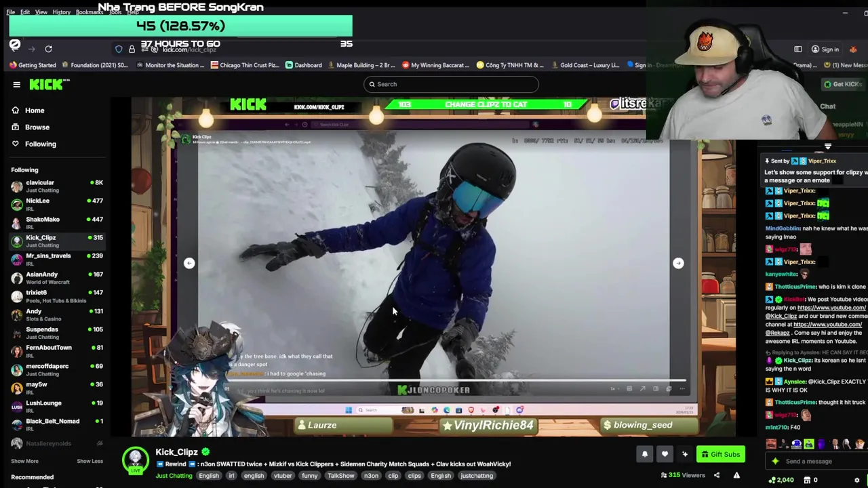Open Gold Coast – Luxury Li... bookmark
Image resolution: width=868 pixels, height=488 pixels.
(x=584, y=65)
